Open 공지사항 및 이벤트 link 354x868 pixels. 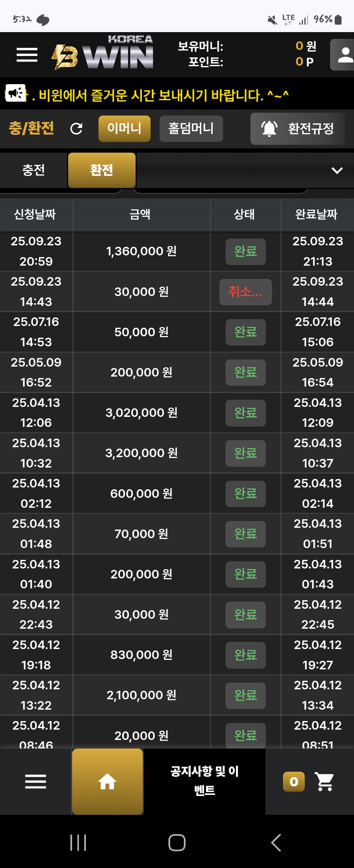[204, 781]
